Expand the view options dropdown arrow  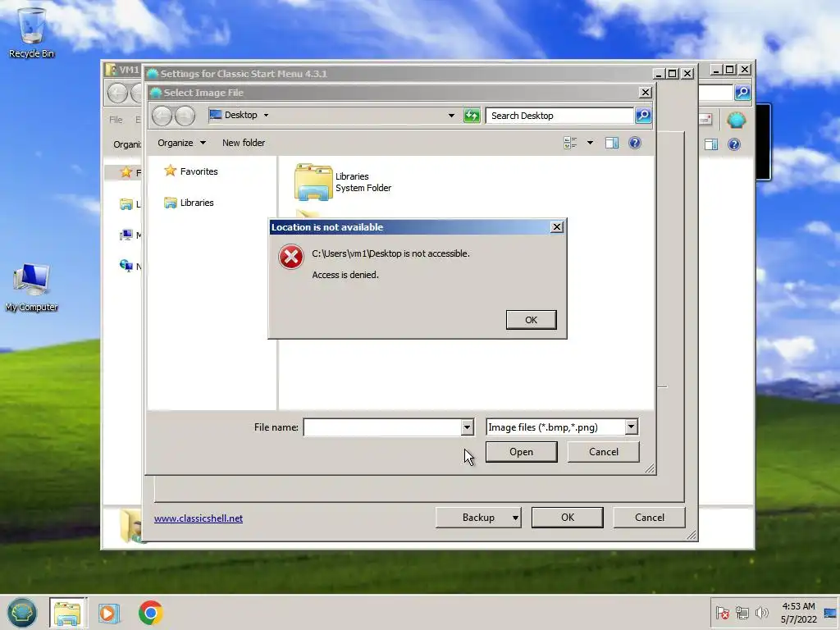pos(590,143)
